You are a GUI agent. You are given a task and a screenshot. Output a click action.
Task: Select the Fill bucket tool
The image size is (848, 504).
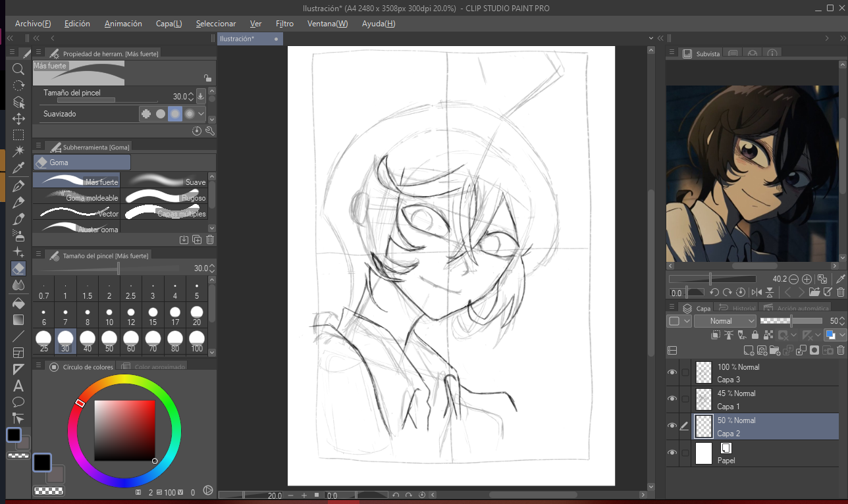coord(18,303)
